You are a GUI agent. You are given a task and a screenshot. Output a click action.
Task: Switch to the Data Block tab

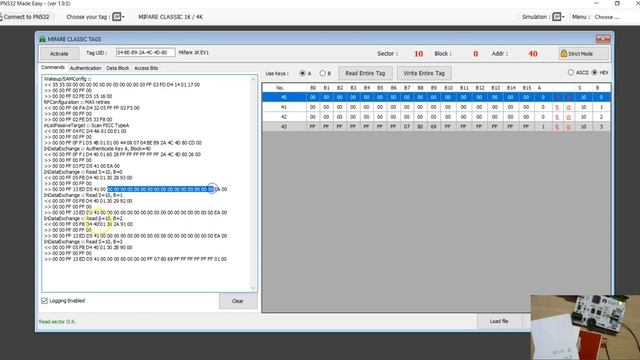click(x=118, y=68)
